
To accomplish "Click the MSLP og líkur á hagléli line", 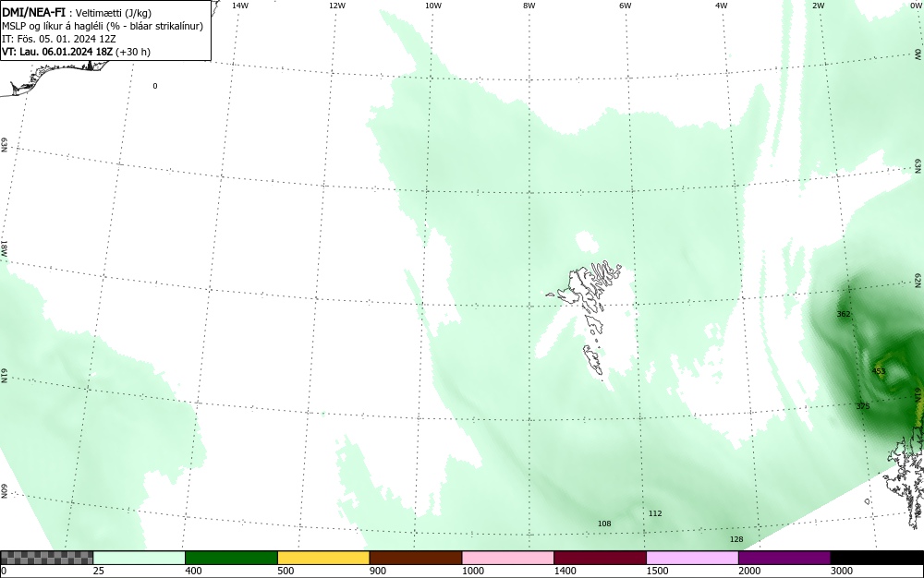I will click(x=103, y=26).
